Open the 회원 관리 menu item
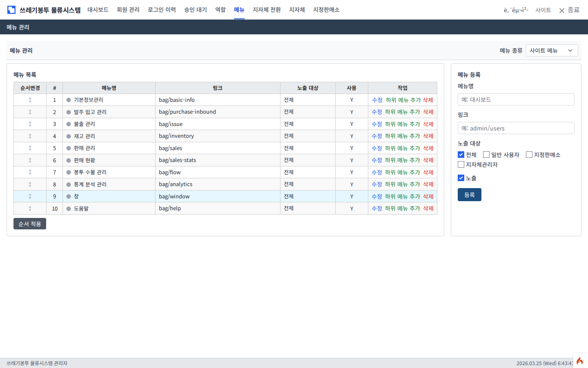Viewport: 588px width, 368px height. 128,10
